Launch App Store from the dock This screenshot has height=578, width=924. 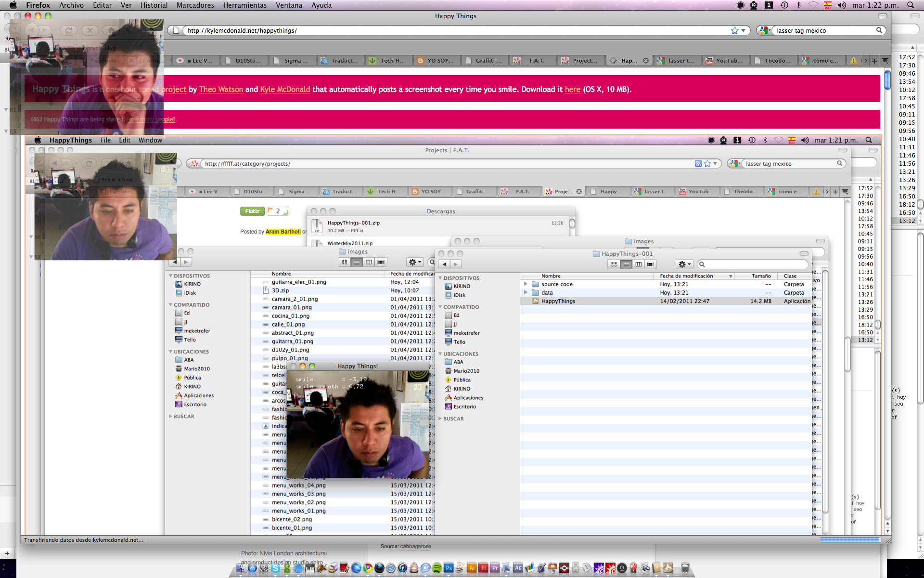tap(252, 568)
